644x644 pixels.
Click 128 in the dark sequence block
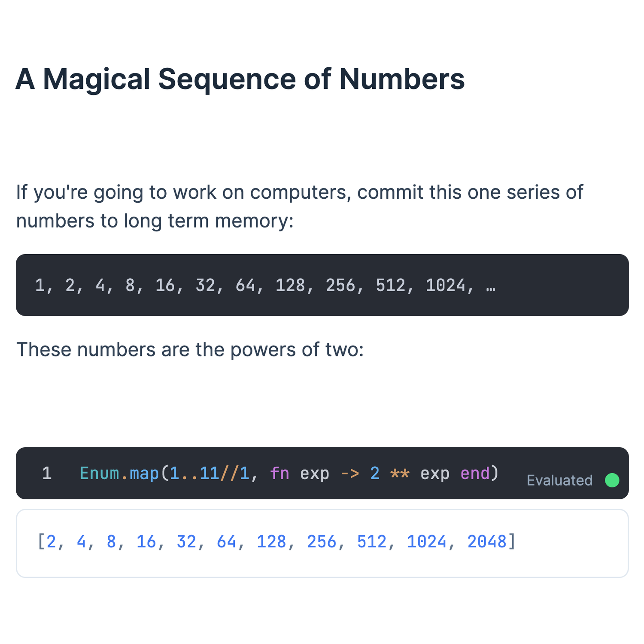[x=290, y=286]
